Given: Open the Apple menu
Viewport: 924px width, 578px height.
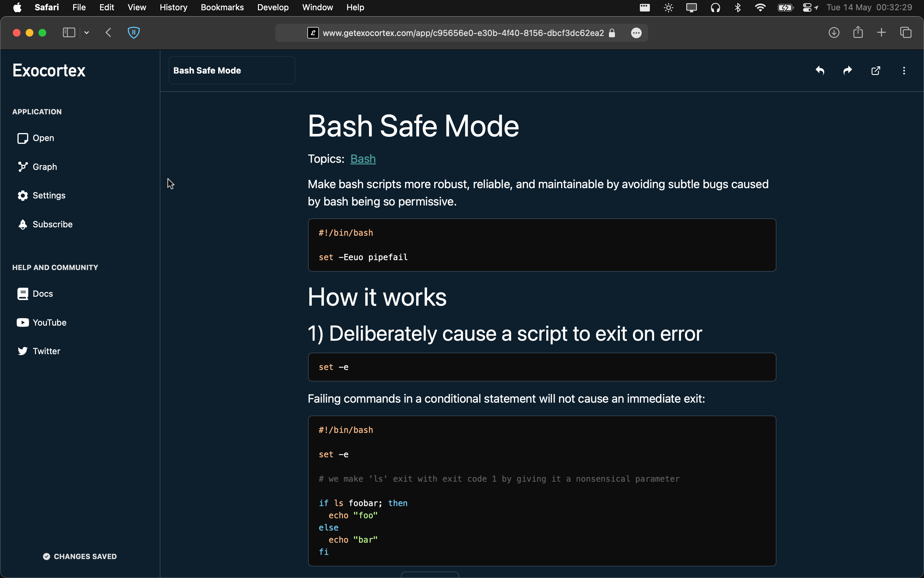Looking at the screenshot, I should [x=17, y=7].
